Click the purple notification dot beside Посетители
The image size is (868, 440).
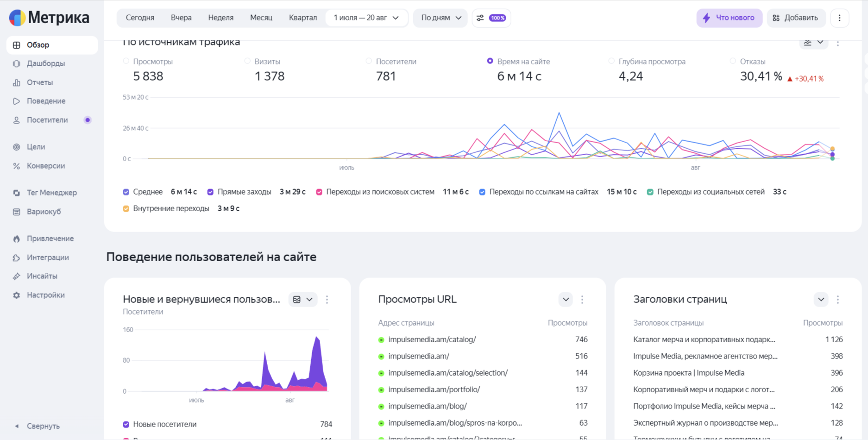(x=88, y=120)
